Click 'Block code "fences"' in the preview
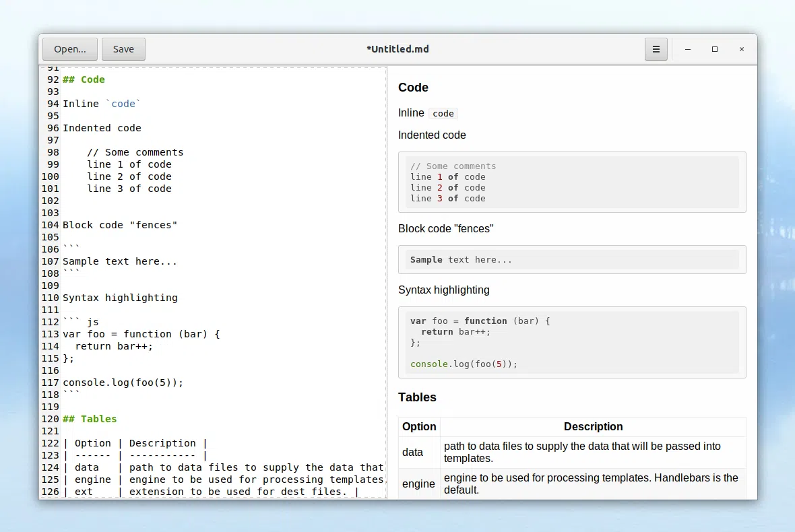Image resolution: width=795 pixels, height=532 pixels. [x=445, y=229]
